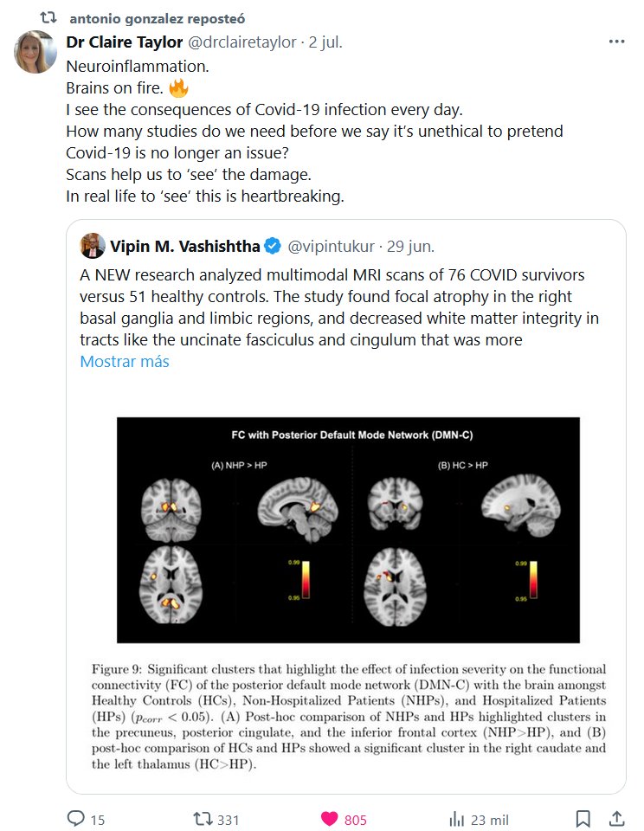The image size is (644, 831).
Task: Open Vipin M. Vashishtha's small avatar
Action: tap(92, 246)
